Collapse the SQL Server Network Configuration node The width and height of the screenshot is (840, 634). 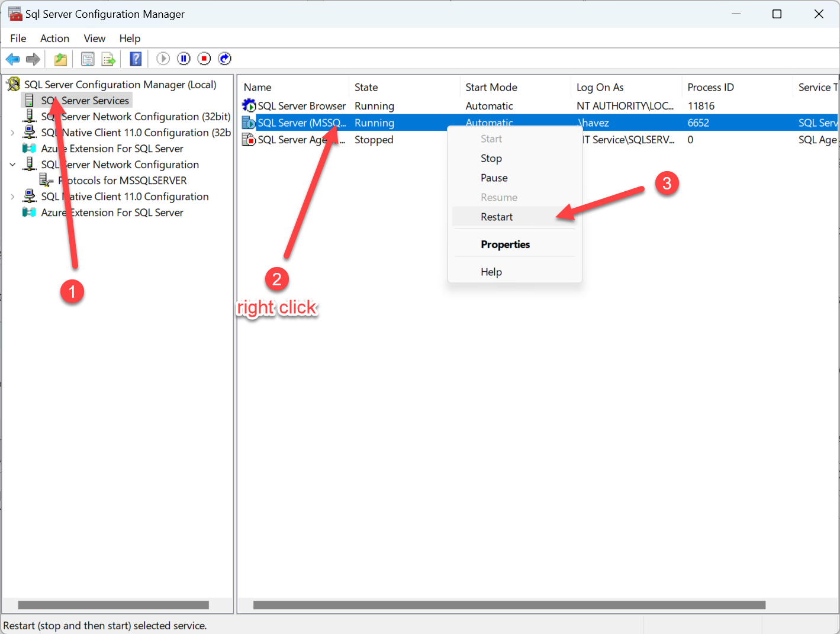[12, 165]
